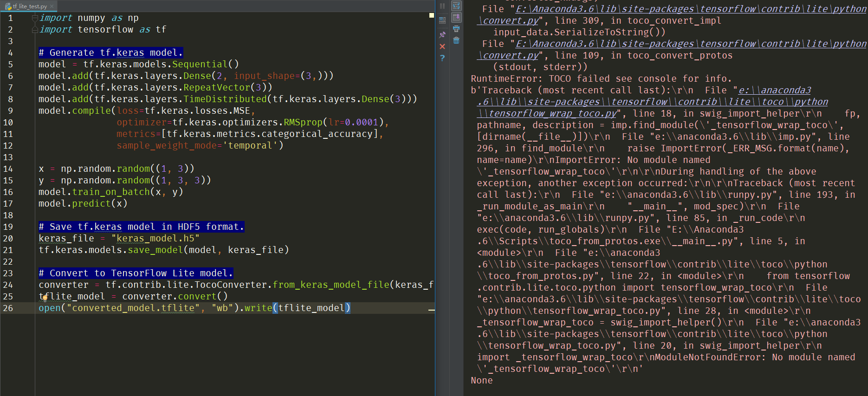
Task: Close the tf_lite_test.py tab
Action: (x=52, y=6)
